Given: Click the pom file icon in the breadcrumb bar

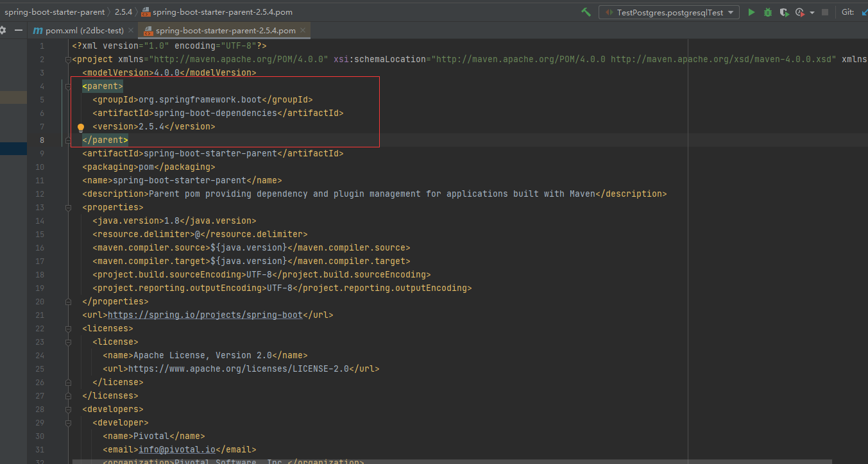Looking at the screenshot, I should click(x=146, y=12).
